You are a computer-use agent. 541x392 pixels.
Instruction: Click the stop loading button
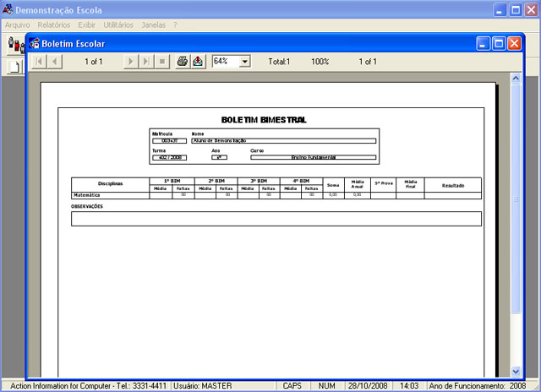(161, 62)
